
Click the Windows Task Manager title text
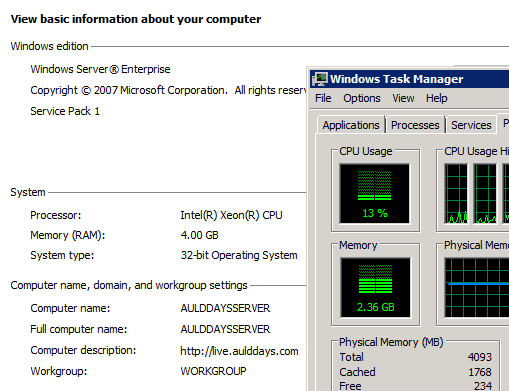pyautogui.click(x=397, y=79)
